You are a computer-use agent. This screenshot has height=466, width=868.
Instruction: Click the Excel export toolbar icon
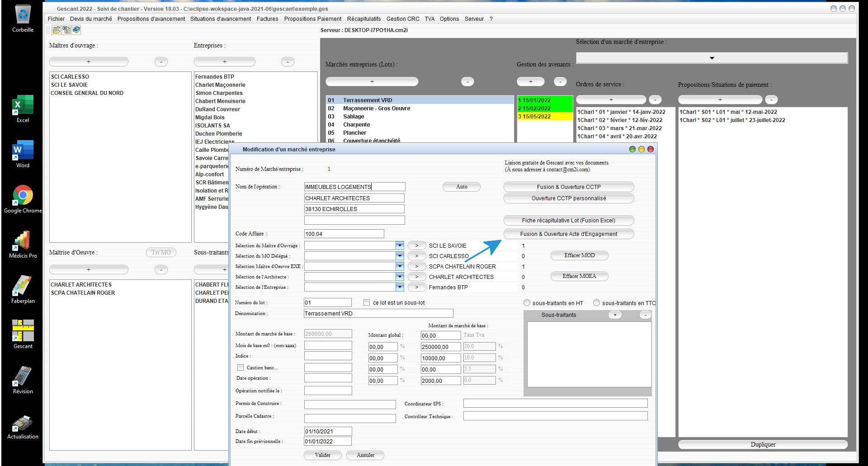[x=66, y=30]
